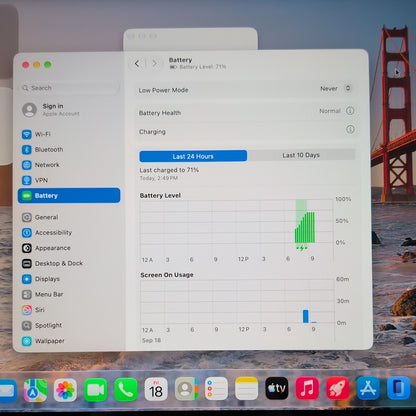
Task: Click the blue Screen On Usage bar
Action: coord(306,316)
